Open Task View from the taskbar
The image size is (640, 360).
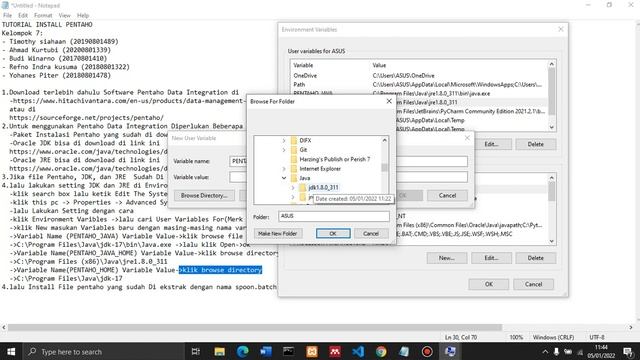[x=196, y=351]
